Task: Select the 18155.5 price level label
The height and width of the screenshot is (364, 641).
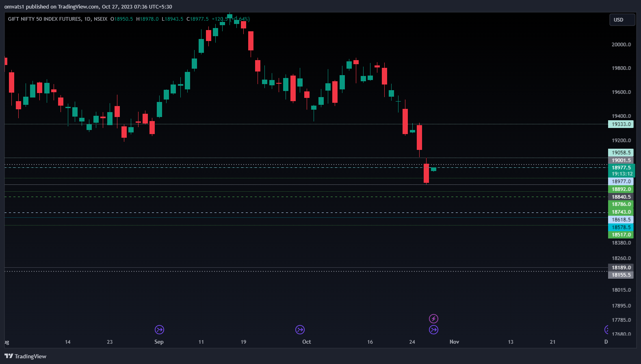Action: tap(621, 275)
